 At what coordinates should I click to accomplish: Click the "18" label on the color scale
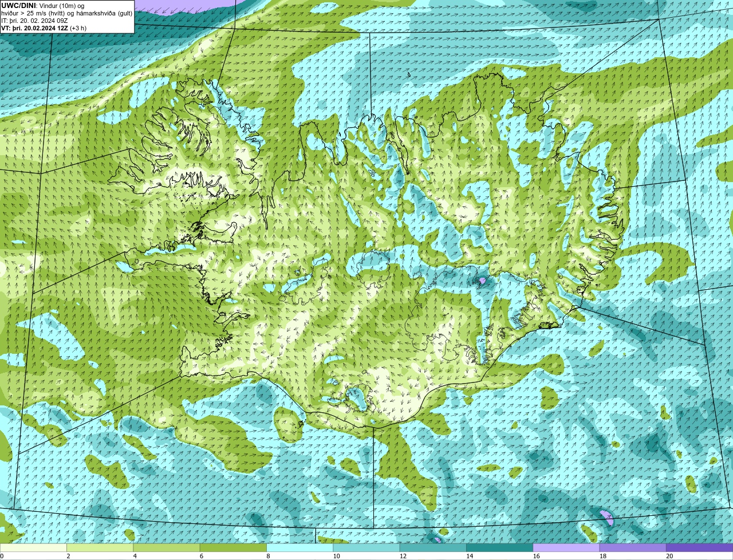click(602, 556)
